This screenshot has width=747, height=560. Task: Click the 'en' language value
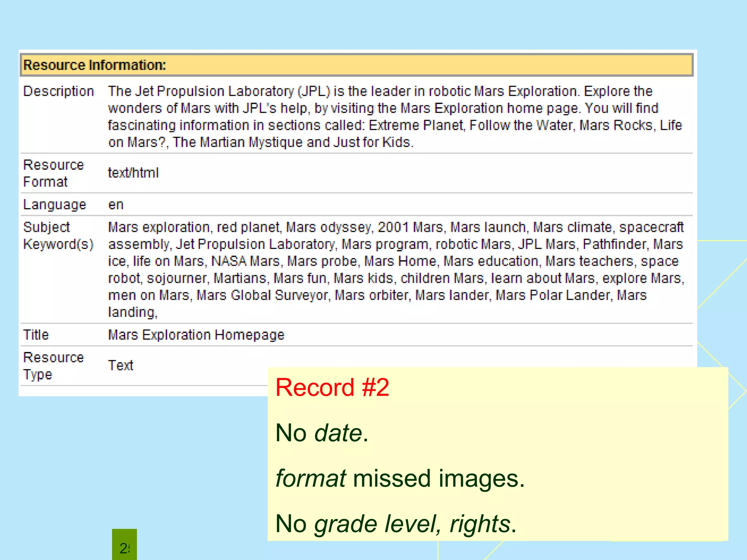116,205
